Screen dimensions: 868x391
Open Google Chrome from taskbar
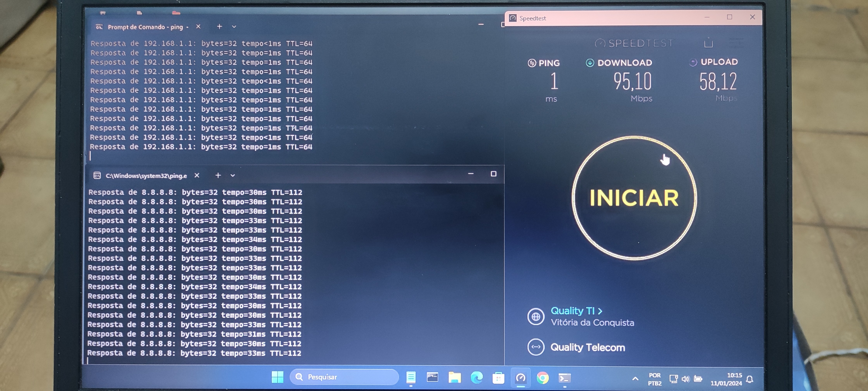(542, 378)
